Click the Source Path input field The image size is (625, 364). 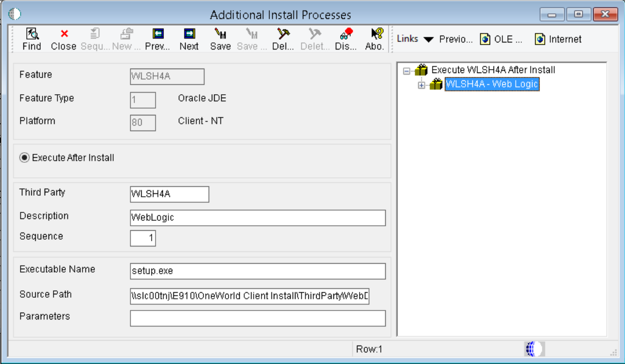pos(250,296)
